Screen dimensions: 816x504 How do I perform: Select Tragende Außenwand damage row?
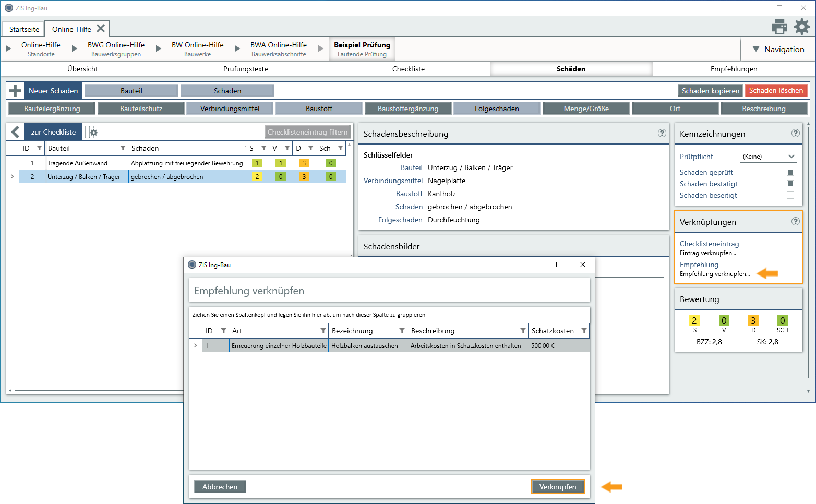[x=183, y=163]
